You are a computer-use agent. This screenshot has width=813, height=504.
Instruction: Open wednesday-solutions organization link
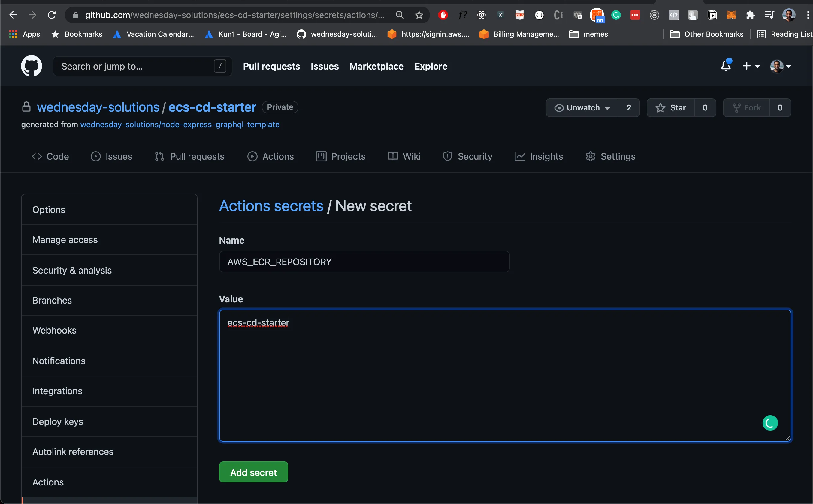[x=98, y=107]
